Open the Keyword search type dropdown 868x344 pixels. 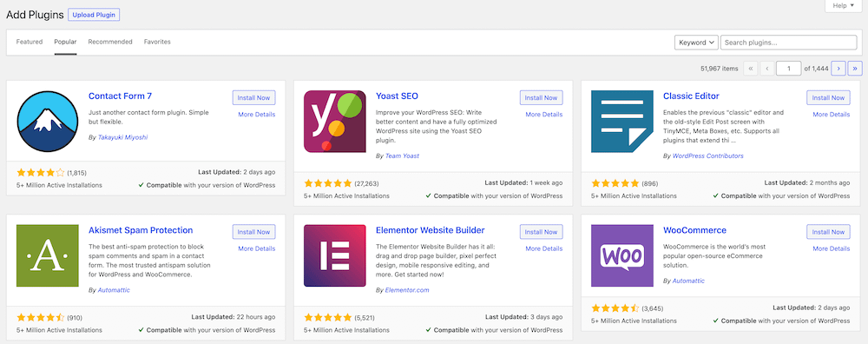click(x=696, y=43)
